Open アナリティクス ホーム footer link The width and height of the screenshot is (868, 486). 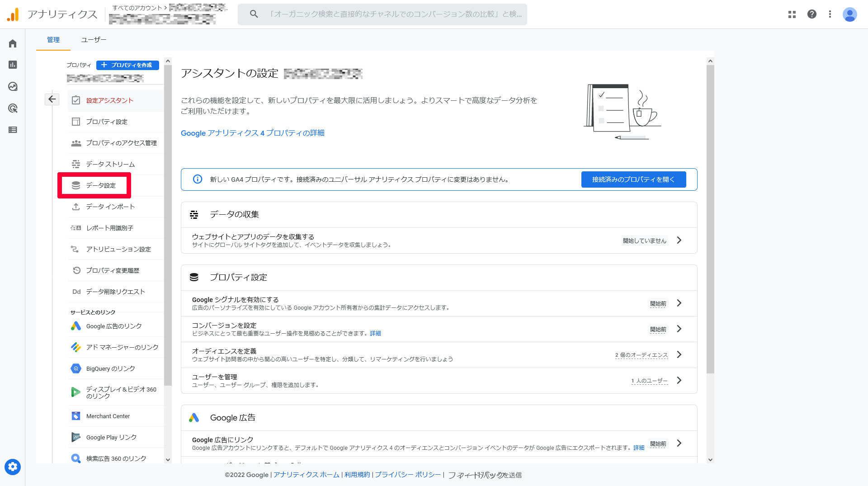click(x=306, y=475)
